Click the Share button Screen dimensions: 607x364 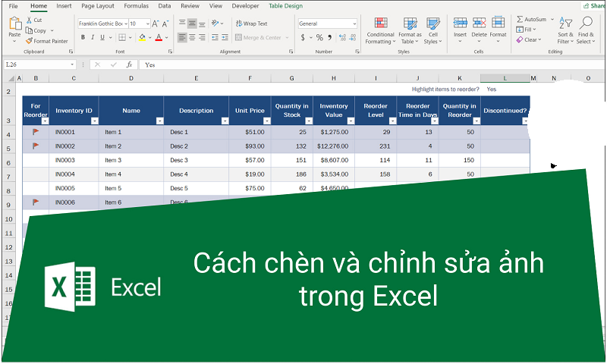coord(594,6)
